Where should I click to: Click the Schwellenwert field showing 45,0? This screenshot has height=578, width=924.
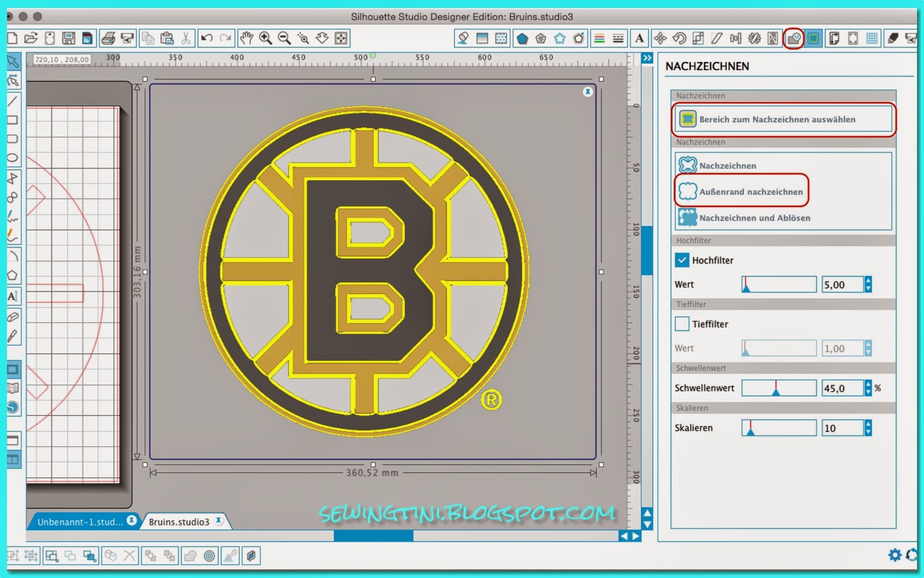[x=843, y=388]
